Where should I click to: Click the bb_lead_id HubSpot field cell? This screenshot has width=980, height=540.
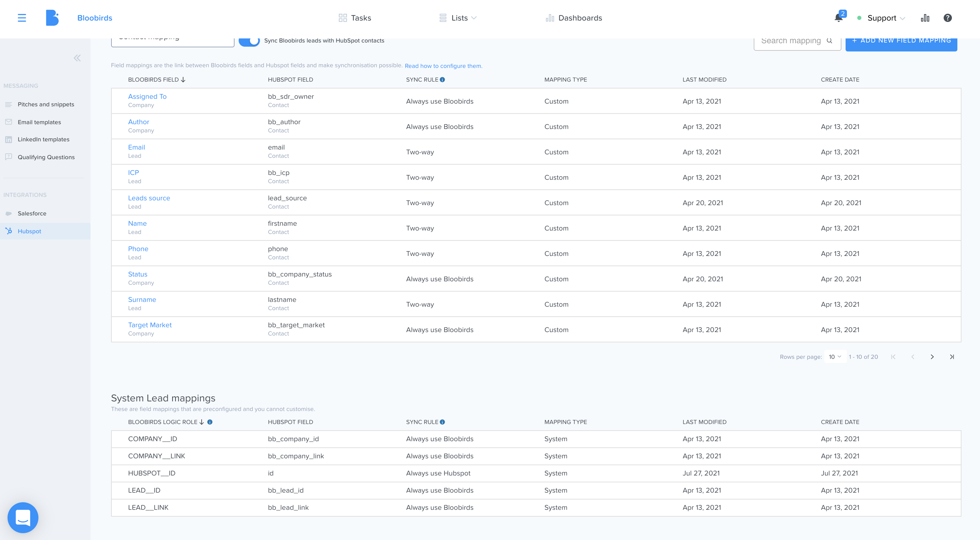286,491
